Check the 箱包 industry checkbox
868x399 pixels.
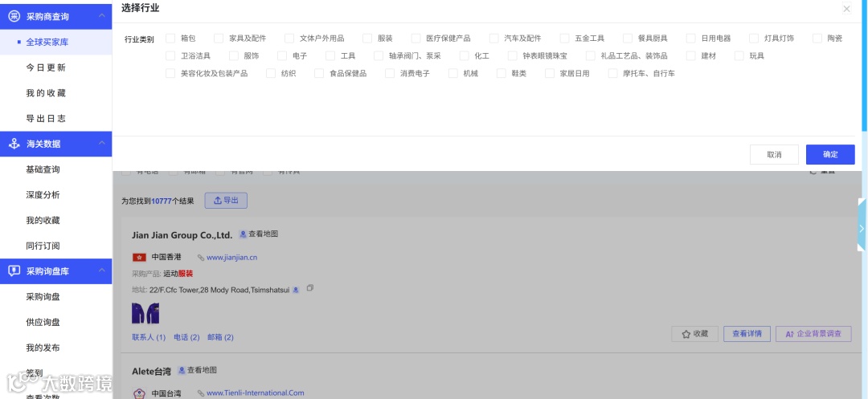point(170,38)
